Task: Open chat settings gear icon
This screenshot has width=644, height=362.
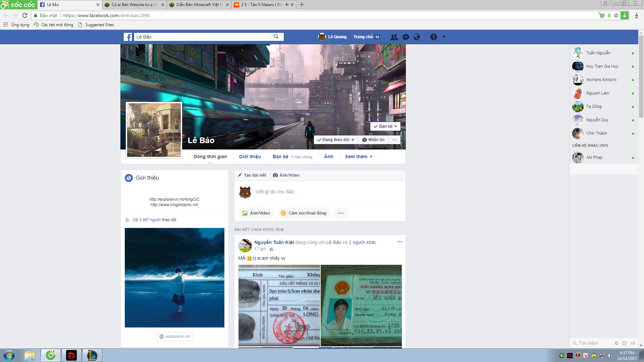Action: [x=616, y=343]
